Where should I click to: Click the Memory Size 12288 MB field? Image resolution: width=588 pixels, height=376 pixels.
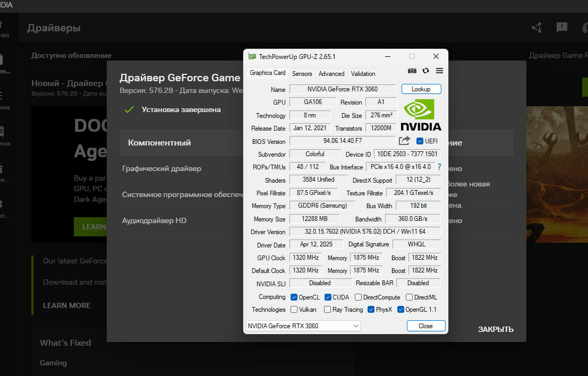[314, 219]
